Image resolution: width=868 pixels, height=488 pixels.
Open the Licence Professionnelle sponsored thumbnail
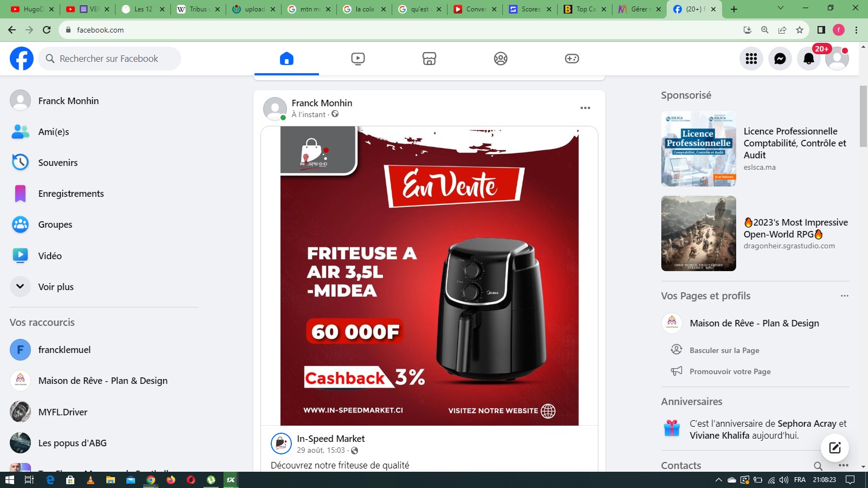[x=698, y=149]
